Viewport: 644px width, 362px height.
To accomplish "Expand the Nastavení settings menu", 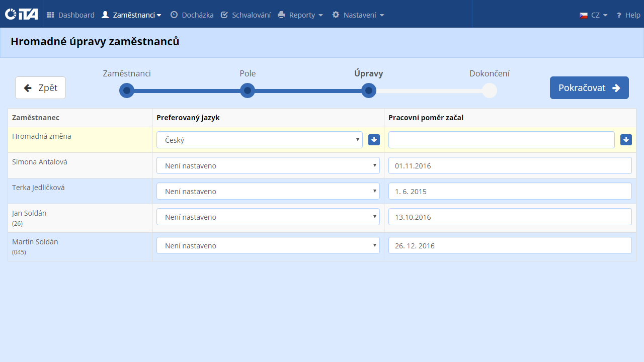I will coord(358,15).
